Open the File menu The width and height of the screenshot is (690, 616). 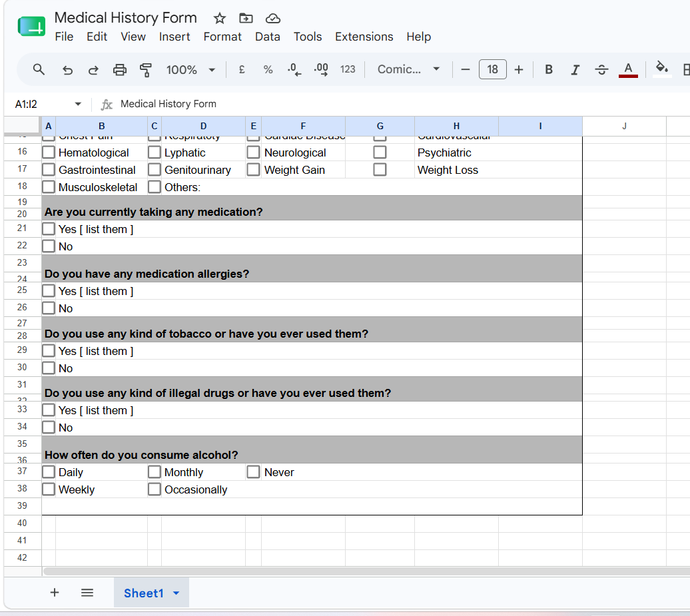tap(64, 37)
